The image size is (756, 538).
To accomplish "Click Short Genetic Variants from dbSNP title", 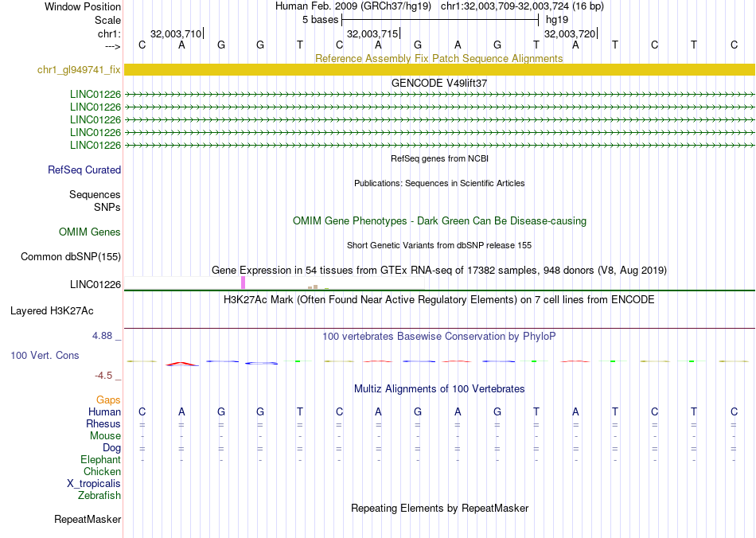I will (x=439, y=245).
